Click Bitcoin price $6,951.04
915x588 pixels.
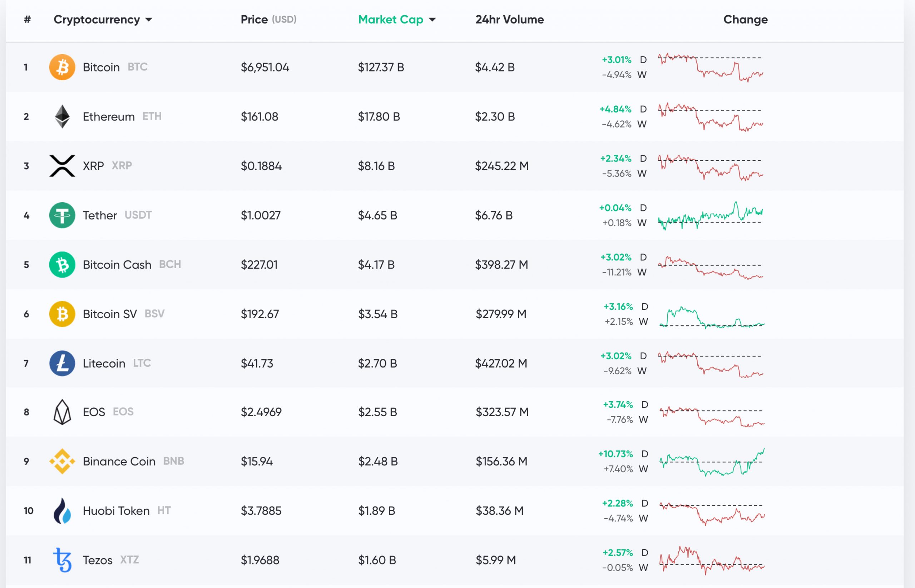(265, 67)
